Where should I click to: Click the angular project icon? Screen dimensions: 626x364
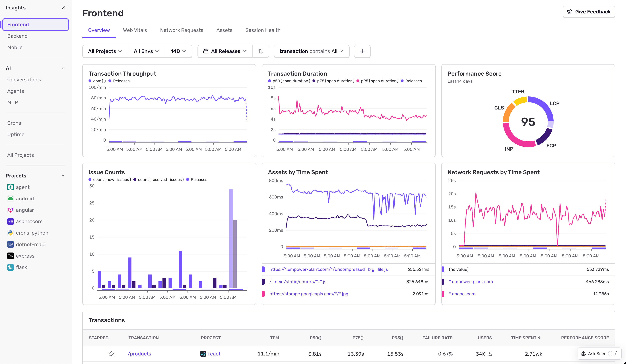tap(11, 210)
